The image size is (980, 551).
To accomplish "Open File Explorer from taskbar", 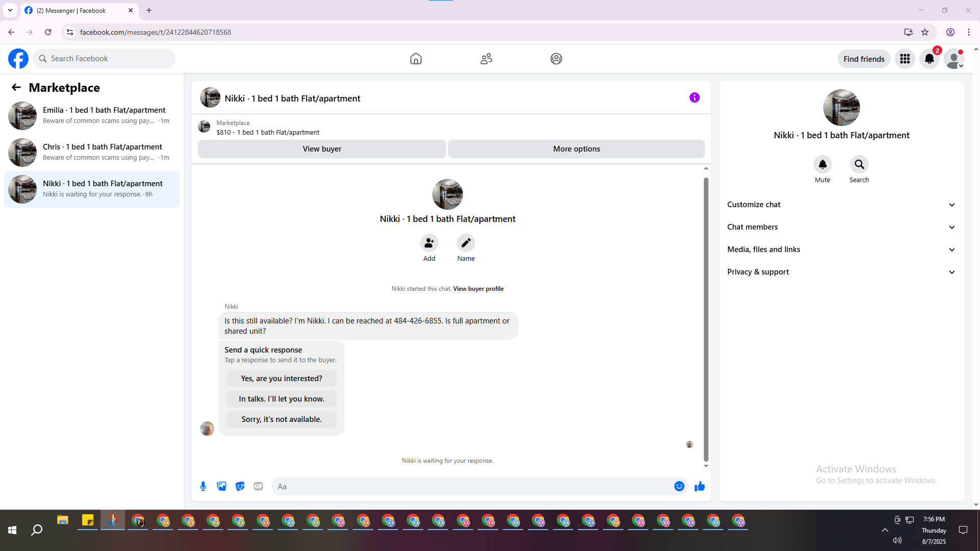I will click(x=63, y=520).
